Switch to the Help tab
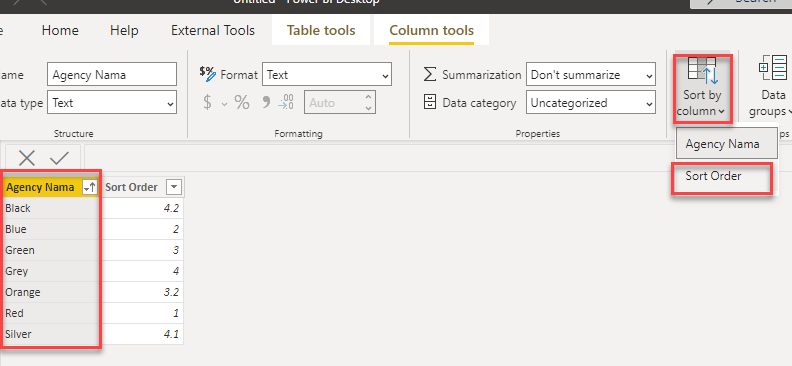 124,30
